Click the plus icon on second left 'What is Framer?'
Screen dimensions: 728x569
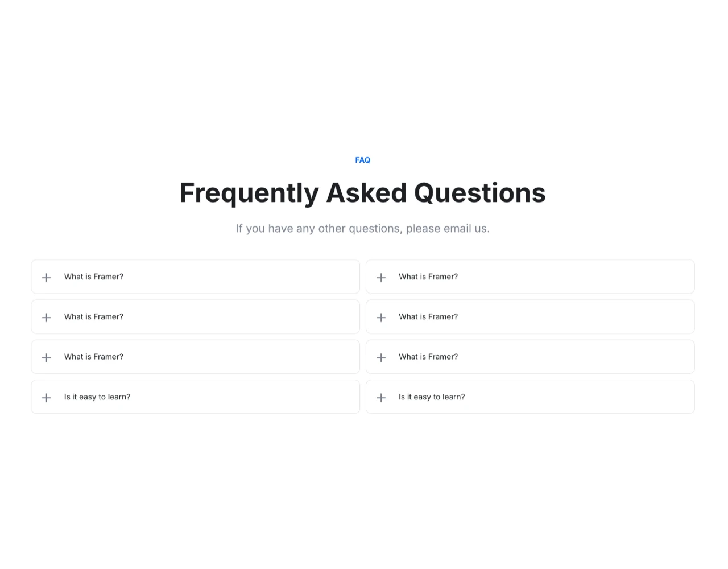tap(46, 317)
